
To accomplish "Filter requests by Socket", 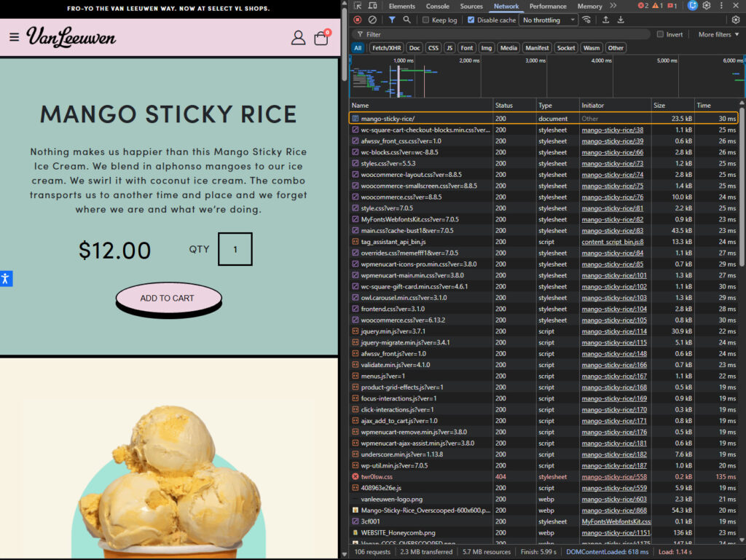I will (x=565, y=48).
